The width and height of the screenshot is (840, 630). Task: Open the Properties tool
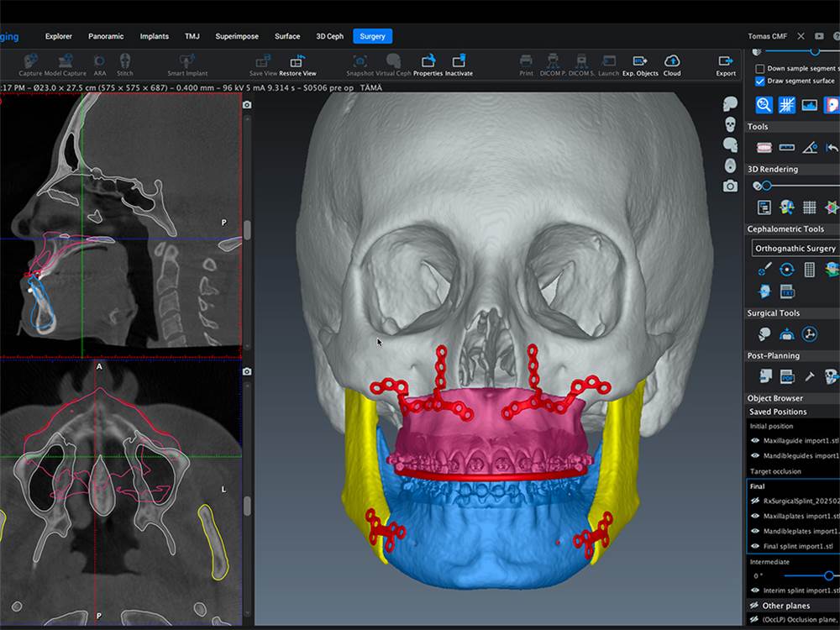point(428,61)
